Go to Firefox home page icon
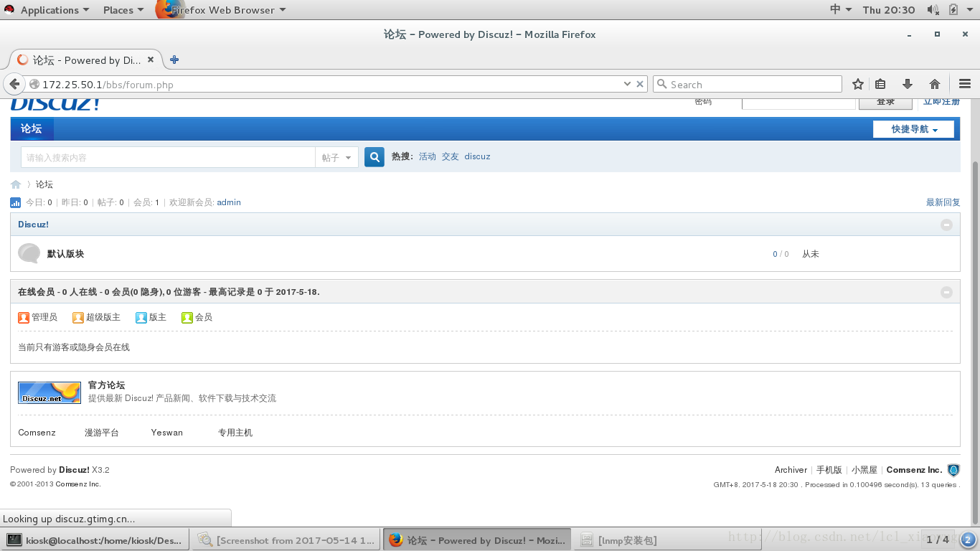 [935, 84]
